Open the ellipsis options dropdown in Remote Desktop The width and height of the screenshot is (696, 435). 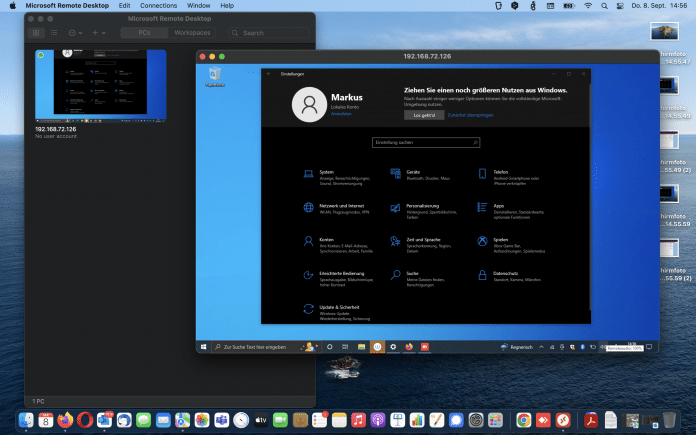click(75, 33)
